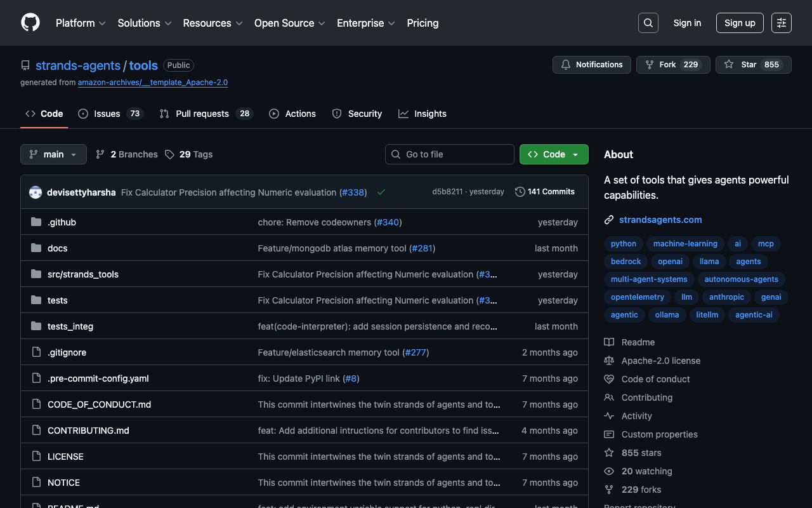Expand the main branch dropdown
The image size is (812, 508).
(53, 154)
